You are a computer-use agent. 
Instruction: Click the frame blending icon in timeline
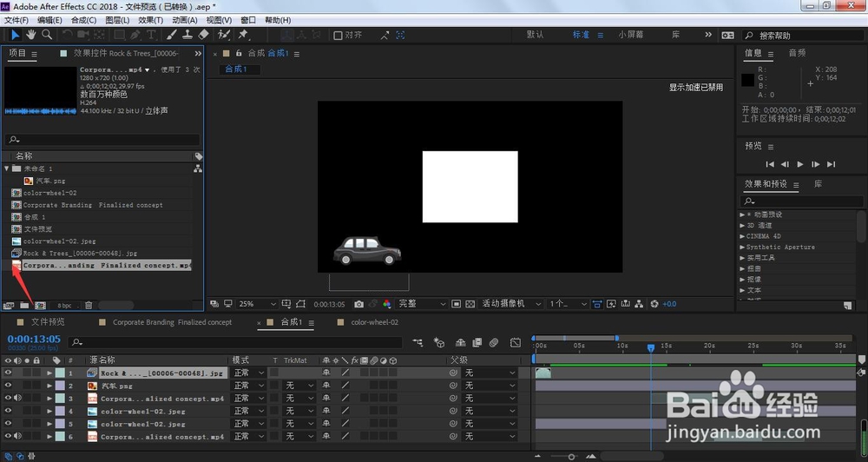coord(477,343)
